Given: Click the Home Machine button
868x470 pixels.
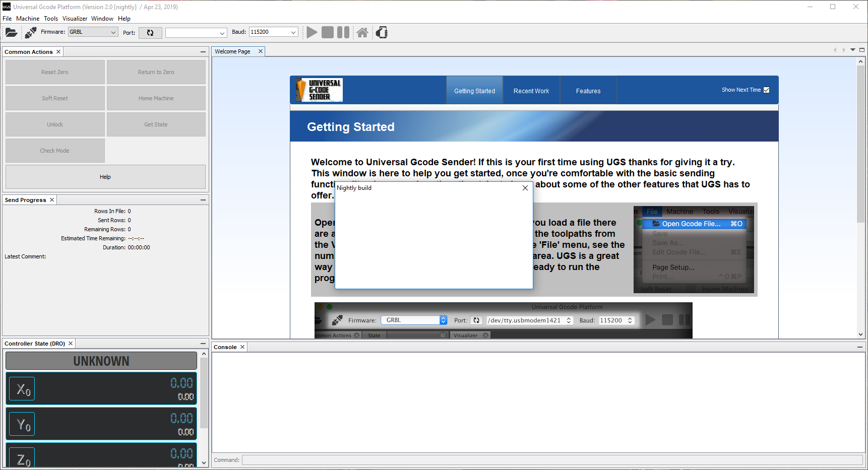Looking at the screenshot, I should coord(156,98).
